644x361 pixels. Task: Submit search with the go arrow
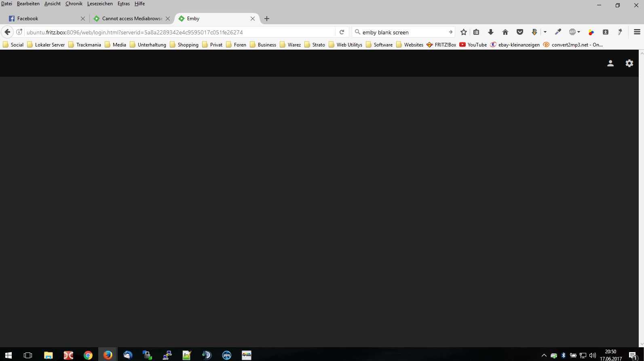pos(450,32)
